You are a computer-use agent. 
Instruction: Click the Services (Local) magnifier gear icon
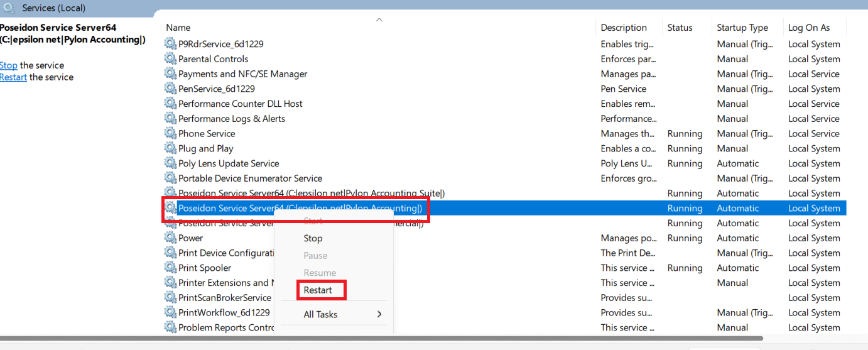[x=9, y=8]
